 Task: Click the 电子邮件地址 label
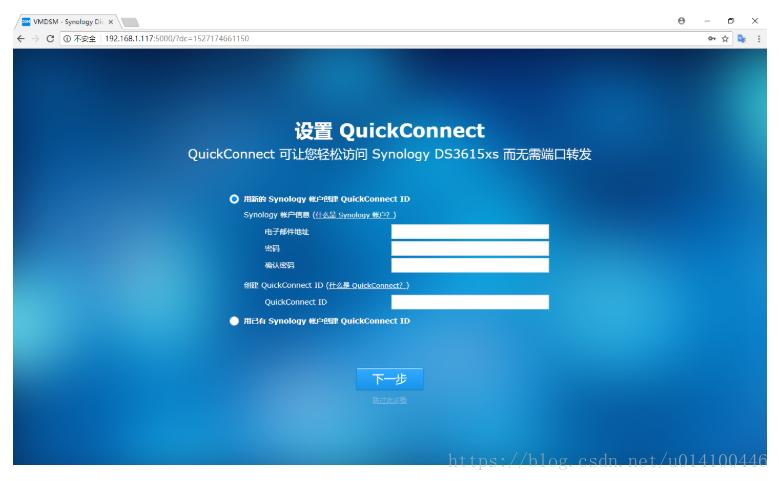[287, 232]
